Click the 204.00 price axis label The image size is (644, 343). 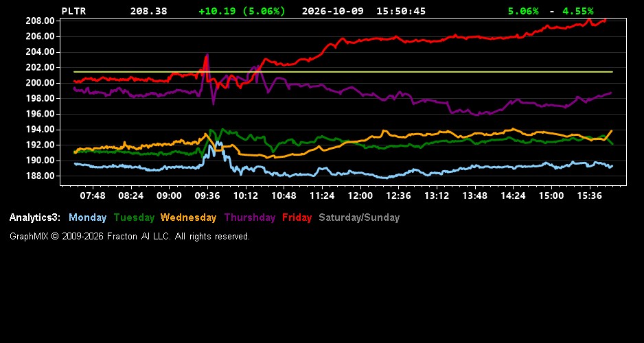pos(41,52)
